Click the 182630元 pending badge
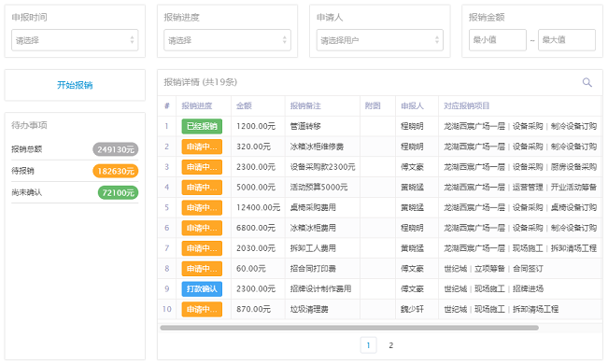 tap(116, 171)
